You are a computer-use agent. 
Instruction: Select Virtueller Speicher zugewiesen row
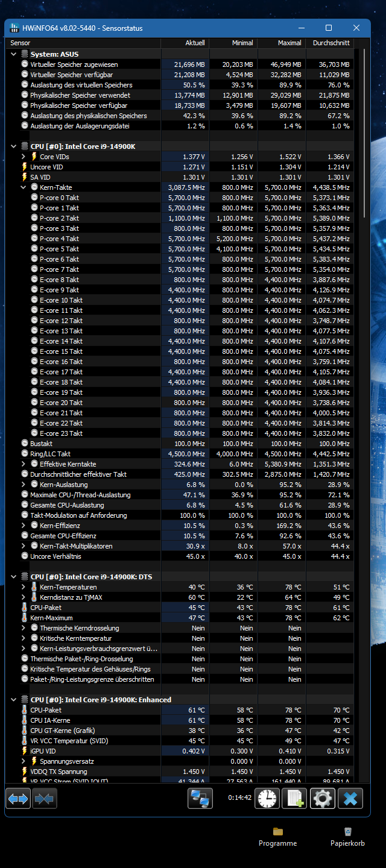click(x=181, y=64)
